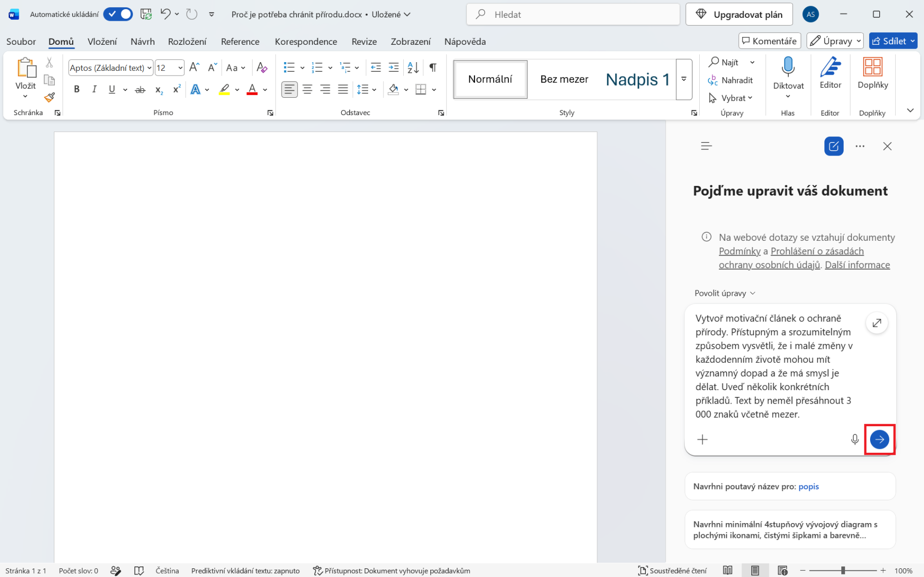Open the Copilot conversation list (lines icon)

pyautogui.click(x=706, y=146)
